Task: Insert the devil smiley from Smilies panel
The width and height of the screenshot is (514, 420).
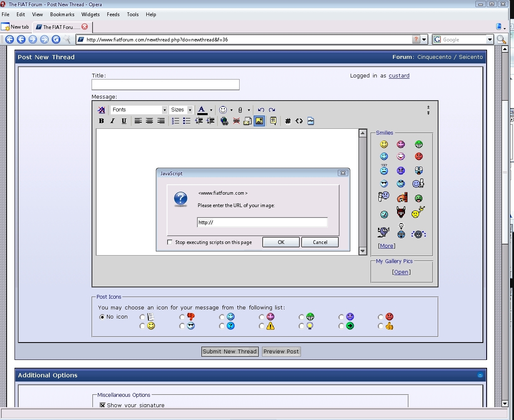Action: [401, 212]
